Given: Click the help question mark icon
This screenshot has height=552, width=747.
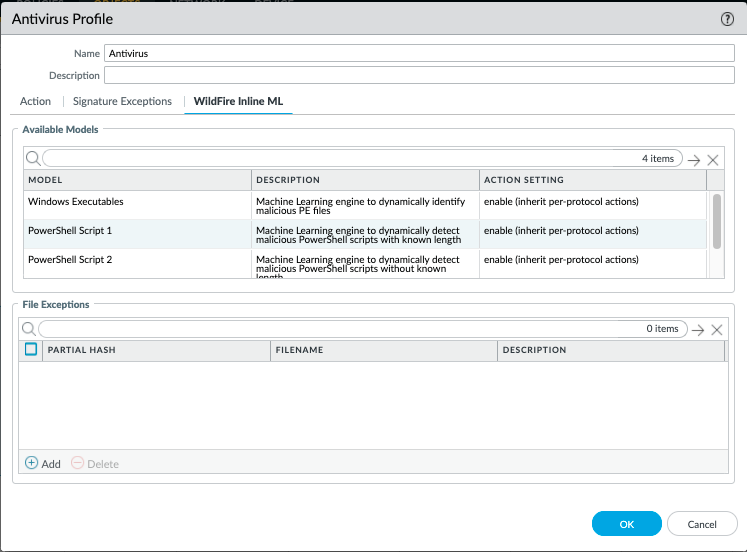Looking at the screenshot, I should coord(727,19).
